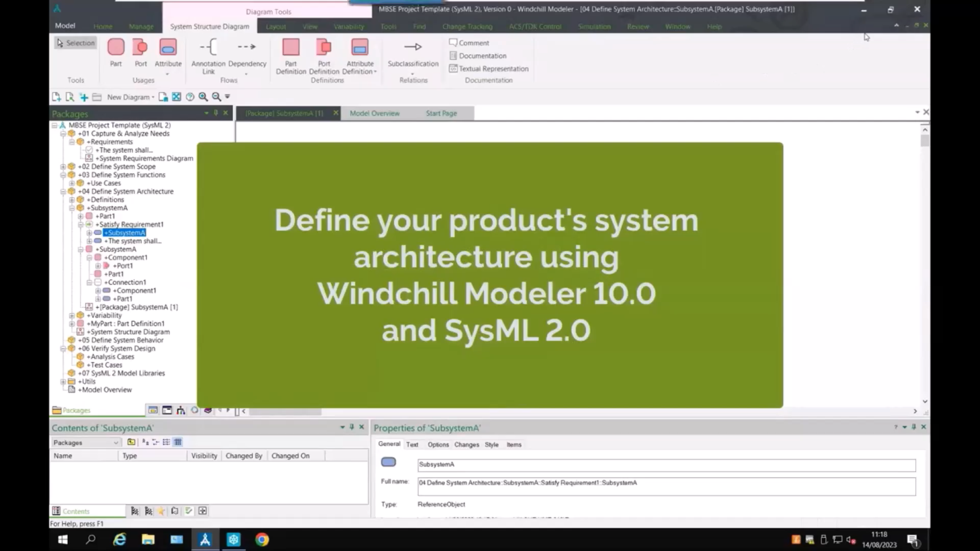Click the Zoom In magnifier icon
This screenshot has width=980, height=551.
(203, 96)
